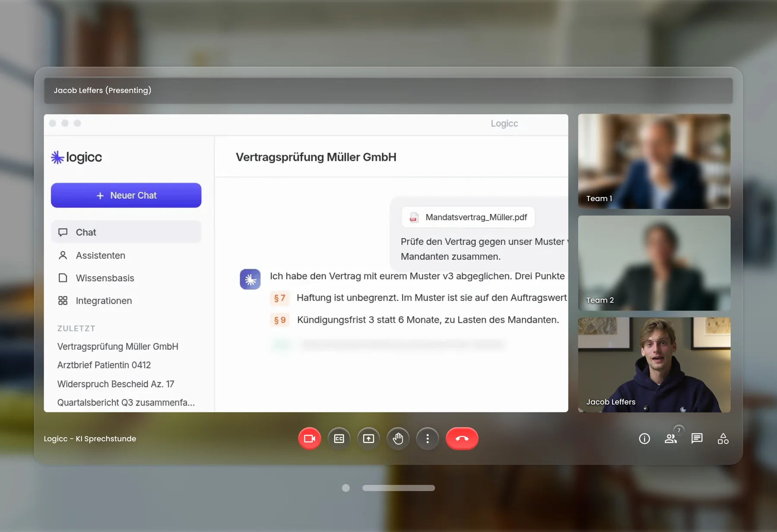Hang up with the red end call button
This screenshot has width=777, height=532.
point(462,438)
